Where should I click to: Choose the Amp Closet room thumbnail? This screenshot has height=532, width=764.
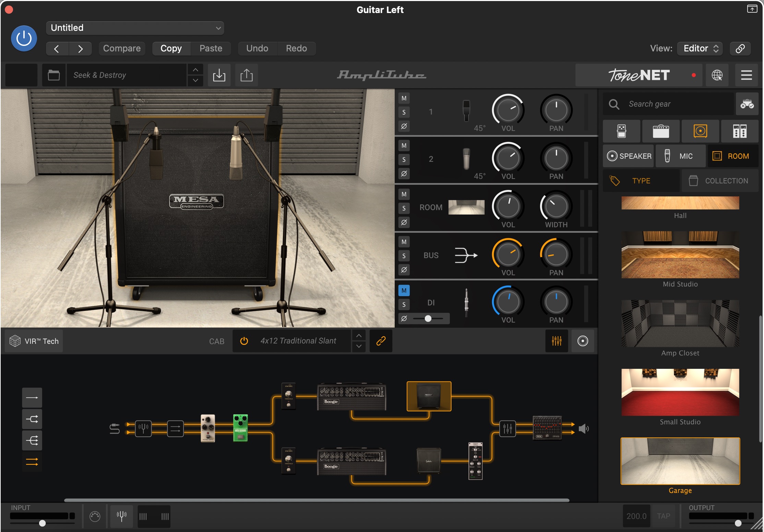pyautogui.click(x=680, y=324)
